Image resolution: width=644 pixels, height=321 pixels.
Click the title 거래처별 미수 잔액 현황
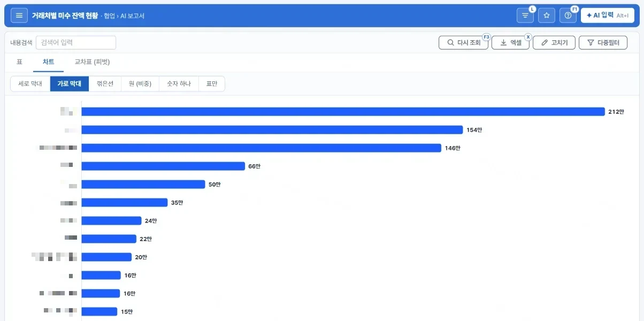pos(65,16)
